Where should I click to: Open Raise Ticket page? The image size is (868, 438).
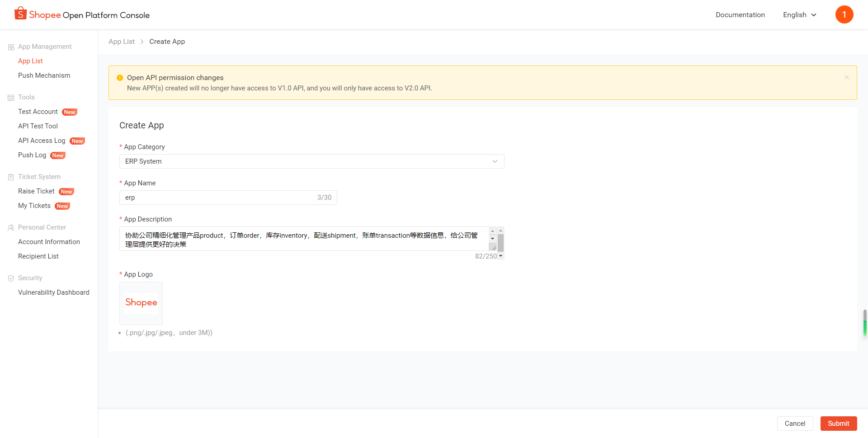point(36,191)
